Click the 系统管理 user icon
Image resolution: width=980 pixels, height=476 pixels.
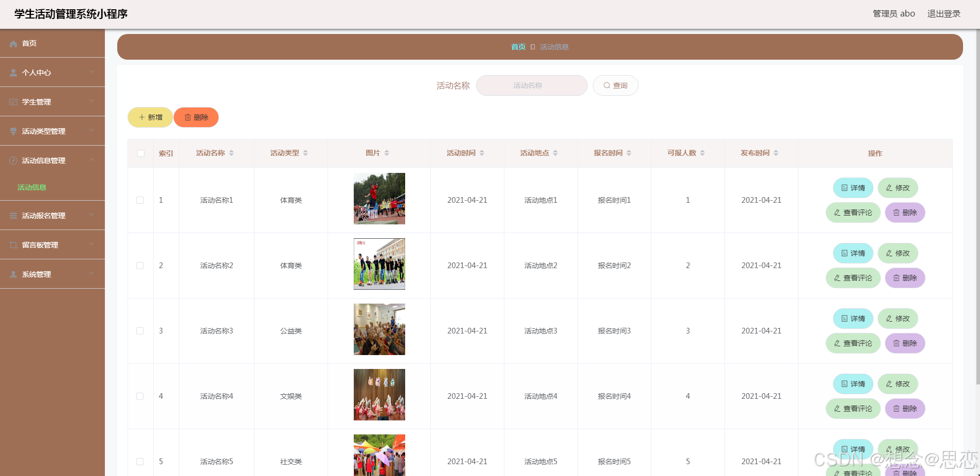[13, 275]
